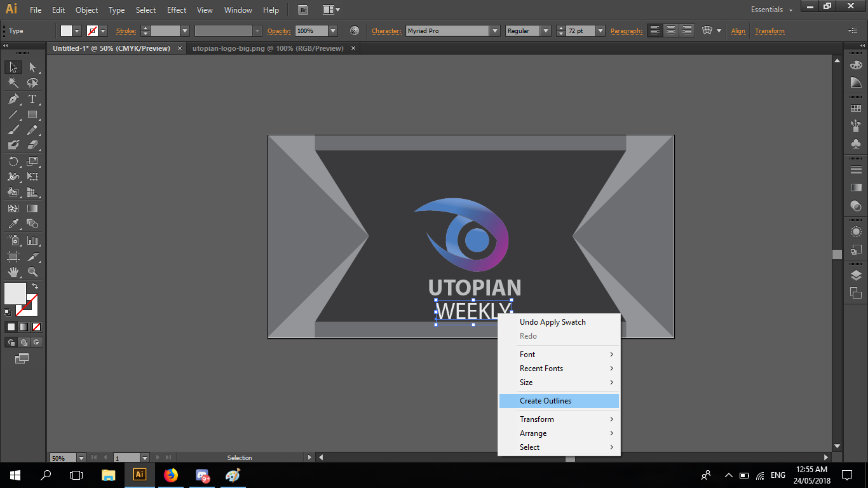Image resolution: width=868 pixels, height=488 pixels.
Task: Select the Artboard tool
Action: [13, 257]
